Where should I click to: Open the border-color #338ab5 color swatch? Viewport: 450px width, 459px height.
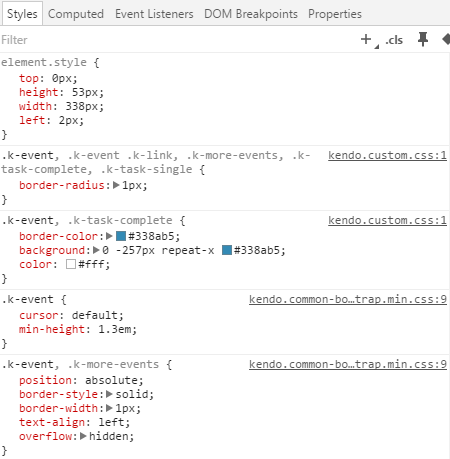[121, 236]
